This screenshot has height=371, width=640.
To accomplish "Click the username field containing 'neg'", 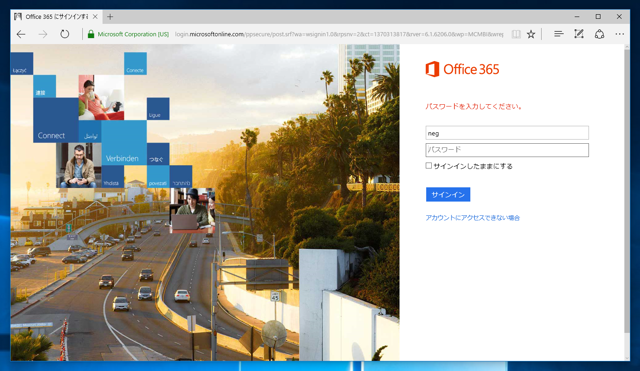I will pyautogui.click(x=507, y=133).
